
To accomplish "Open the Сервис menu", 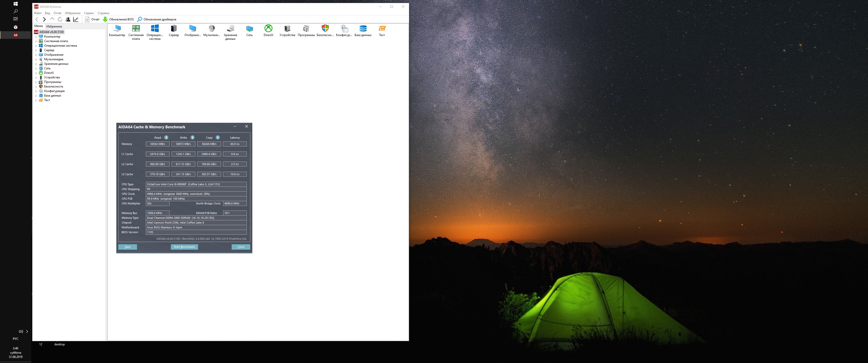I will (x=89, y=13).
